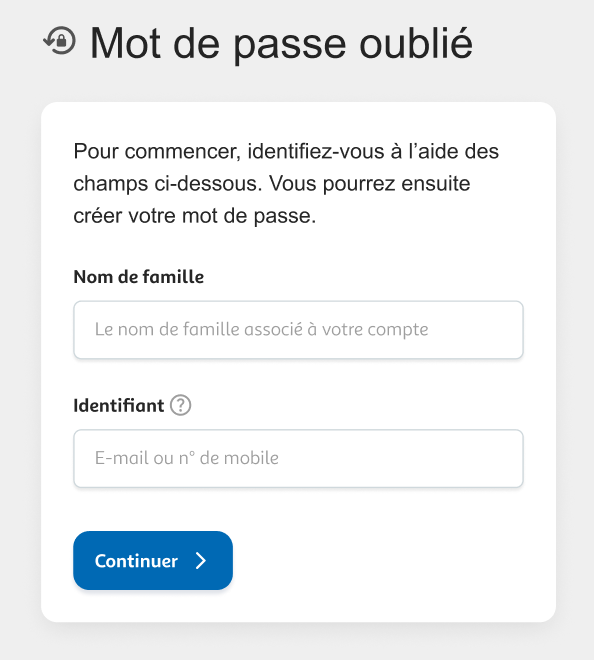Viewport: 594px width, 660px height.
Task: Click the Identifiant label text
Action: (x=119, y=406)
